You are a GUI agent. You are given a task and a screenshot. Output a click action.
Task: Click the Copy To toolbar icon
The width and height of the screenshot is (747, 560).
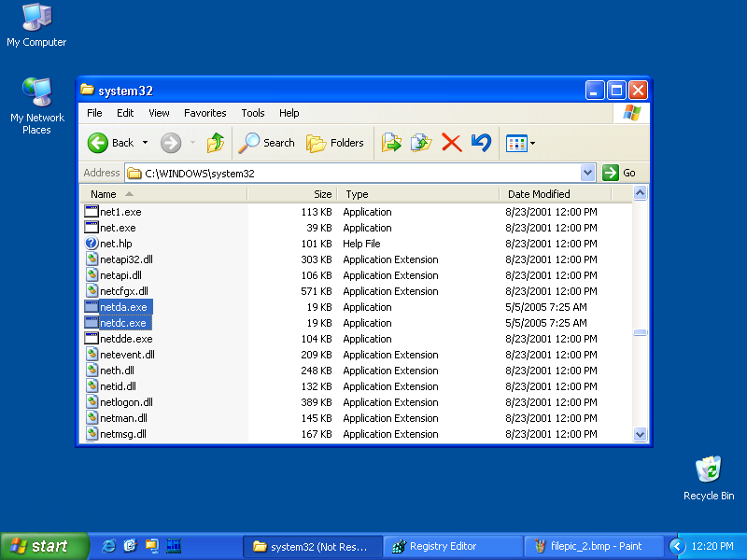click(421, 143)
